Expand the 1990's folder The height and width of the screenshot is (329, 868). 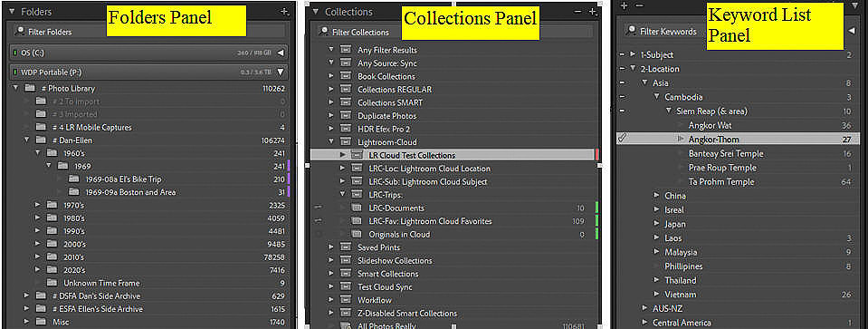[x=38, y=231]
